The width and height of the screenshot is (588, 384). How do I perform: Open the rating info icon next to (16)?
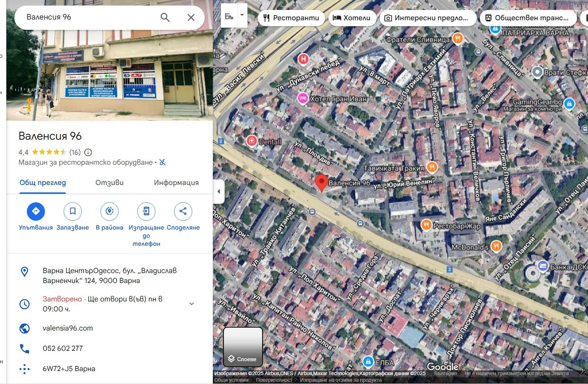[88, 152]
